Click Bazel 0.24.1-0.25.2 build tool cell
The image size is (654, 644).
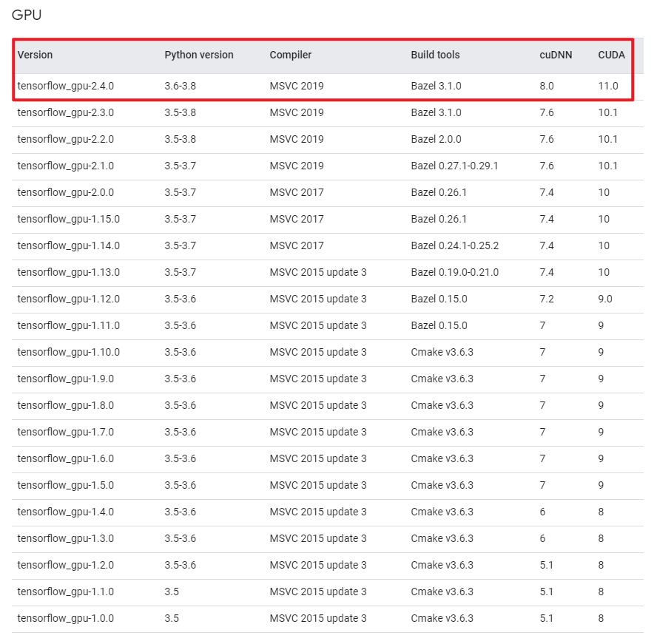[x=455, y=246]
